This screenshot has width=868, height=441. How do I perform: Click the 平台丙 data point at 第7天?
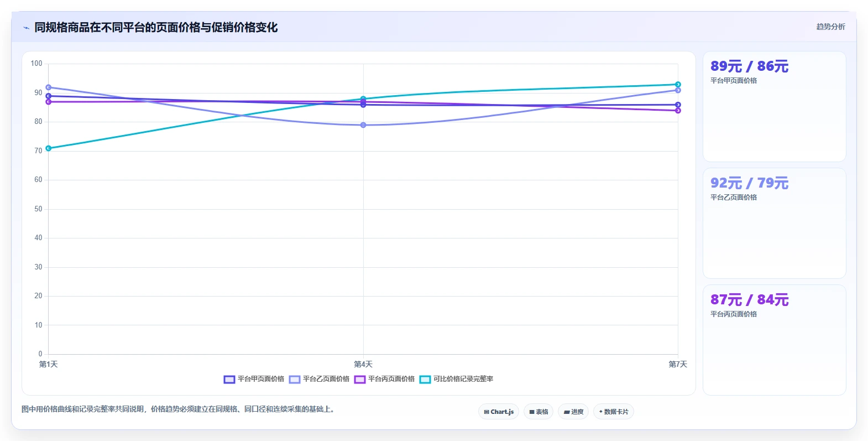(678, 111)
